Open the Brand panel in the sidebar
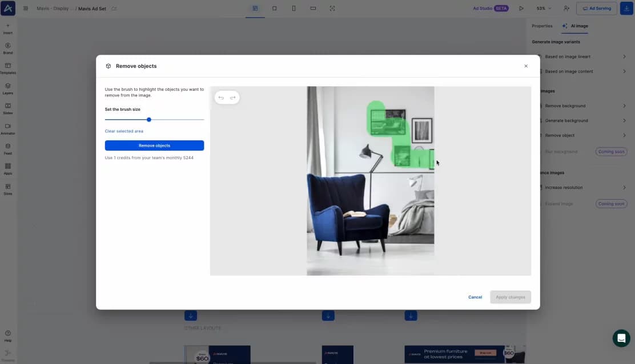Image resolution: width=635 pixels, height=364 pixels. (8, 48)
